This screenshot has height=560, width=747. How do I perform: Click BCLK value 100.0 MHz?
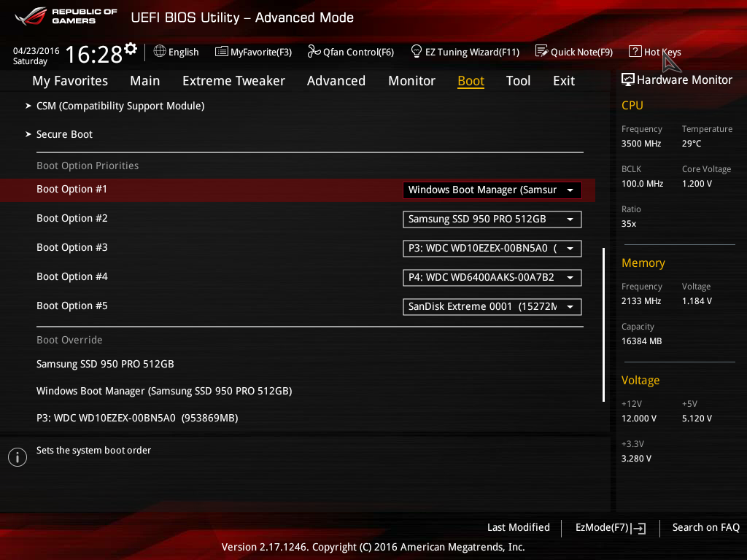(x=642, y=183)
